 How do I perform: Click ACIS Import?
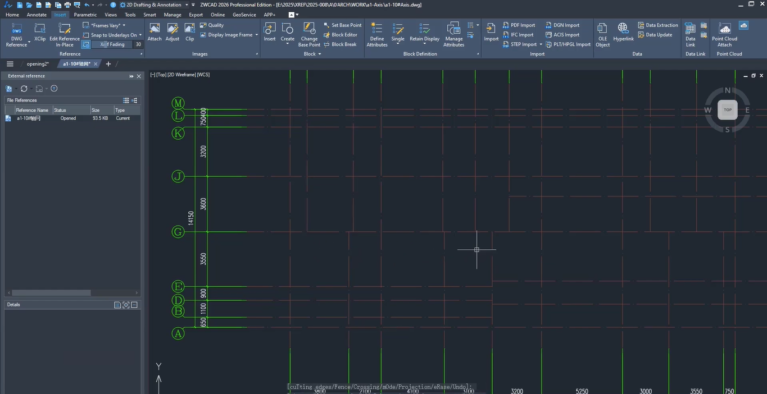(x=562, y=35)
